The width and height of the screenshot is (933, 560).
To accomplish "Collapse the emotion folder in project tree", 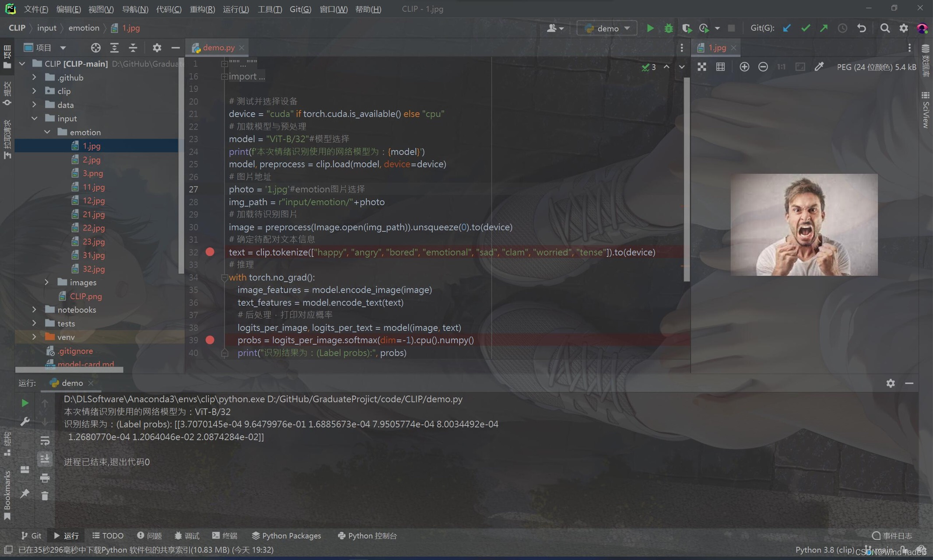I will pos(47,132).
